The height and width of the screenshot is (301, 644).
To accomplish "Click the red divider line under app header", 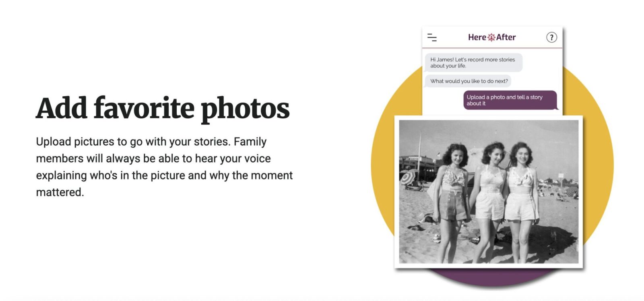I will (x=492, y=48).
